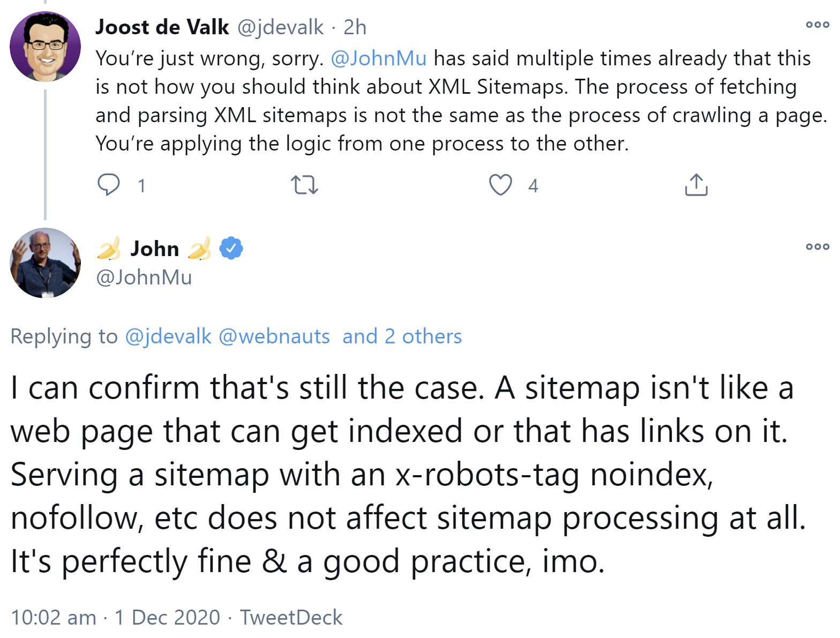Click John's blue verified badge

tap(231, 248)
